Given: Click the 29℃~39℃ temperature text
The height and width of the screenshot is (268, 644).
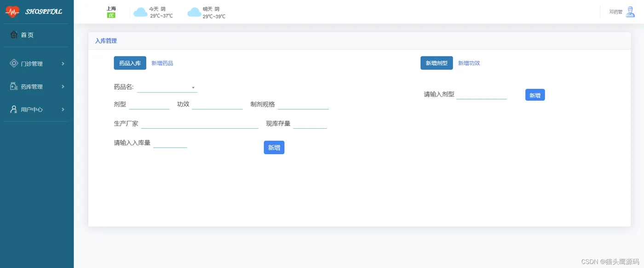Looking at the screenshot, I should click(x=214, y=17).
